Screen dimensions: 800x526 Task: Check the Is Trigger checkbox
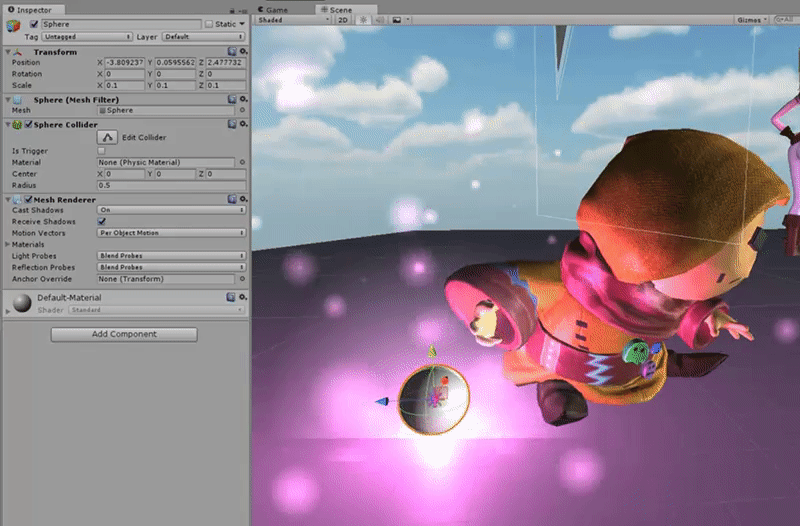[101, 151]
